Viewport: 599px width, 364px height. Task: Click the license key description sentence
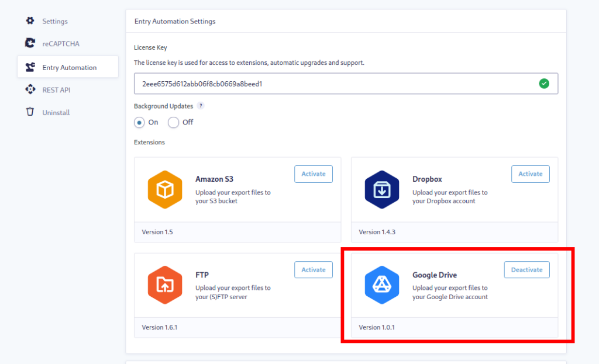(249, 63)
